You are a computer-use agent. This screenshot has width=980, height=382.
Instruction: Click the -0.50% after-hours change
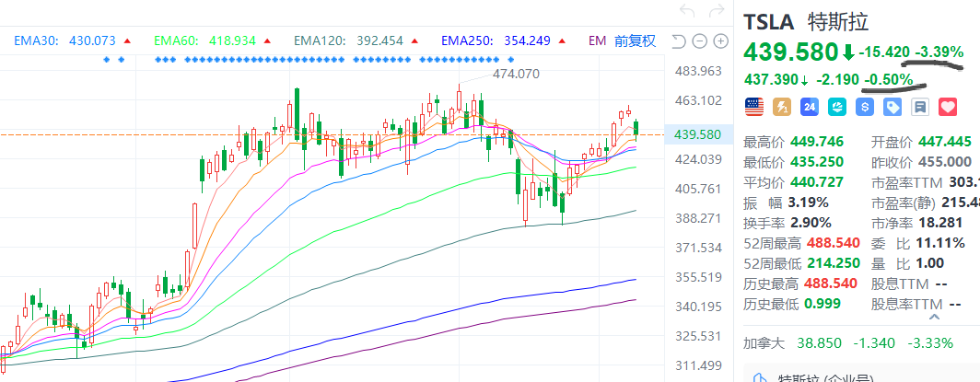pos(888,80)
